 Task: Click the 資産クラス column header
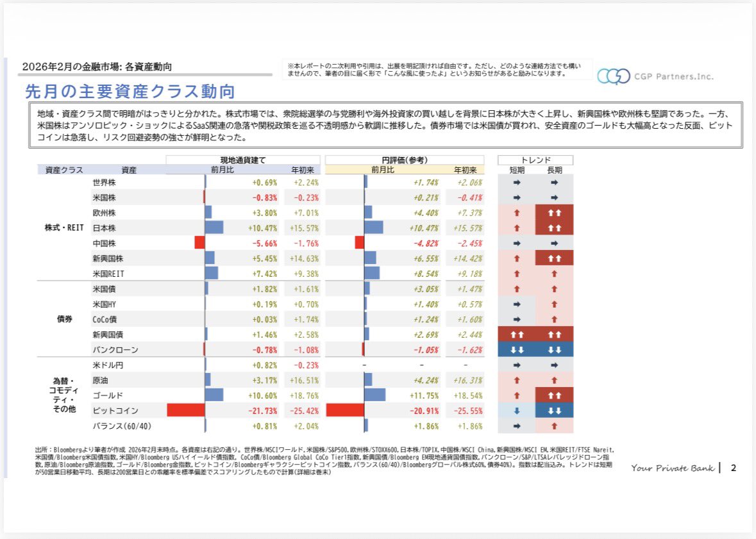pos(64,170)
